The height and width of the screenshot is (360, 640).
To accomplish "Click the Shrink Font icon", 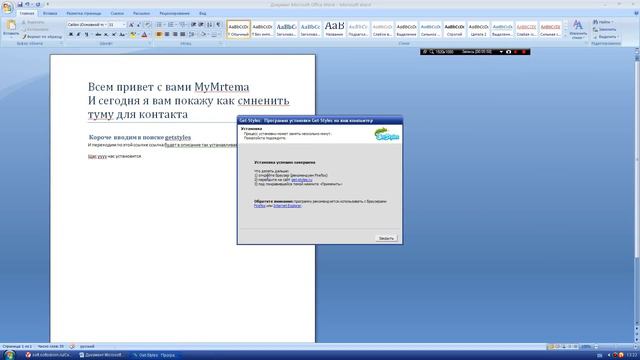I will [139, 25].
